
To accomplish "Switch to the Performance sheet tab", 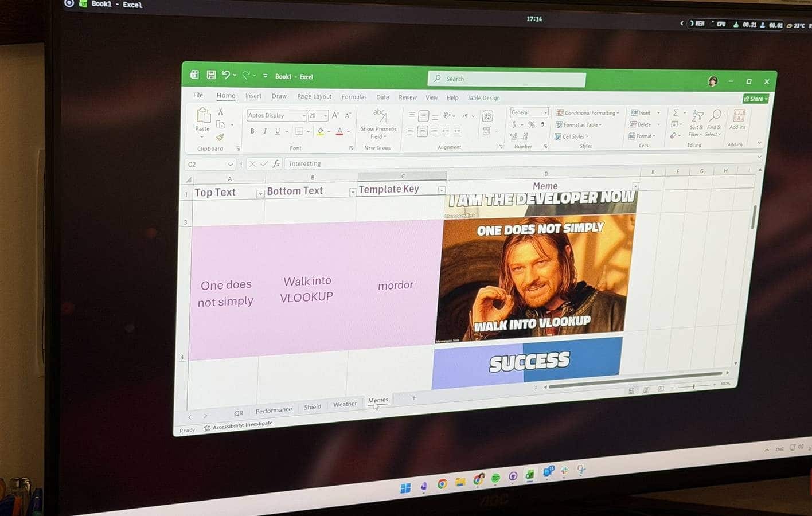I will tap(274, 410).
